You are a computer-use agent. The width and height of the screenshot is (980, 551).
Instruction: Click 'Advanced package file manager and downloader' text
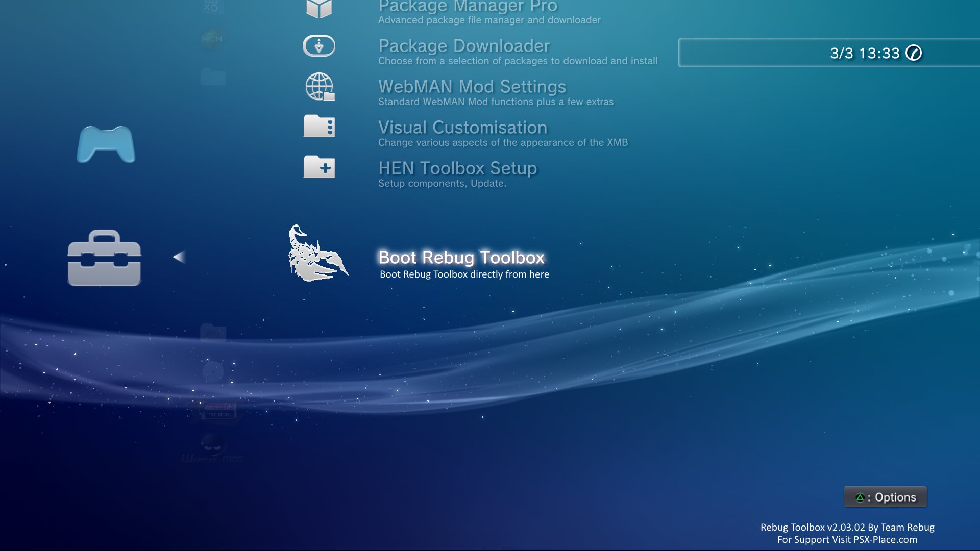[489, 20]
